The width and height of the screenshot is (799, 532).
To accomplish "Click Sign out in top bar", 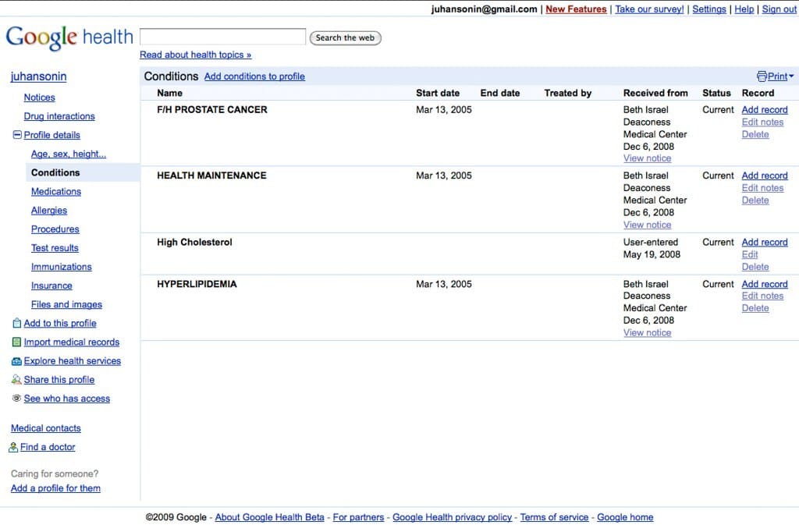I will point(779,9).
